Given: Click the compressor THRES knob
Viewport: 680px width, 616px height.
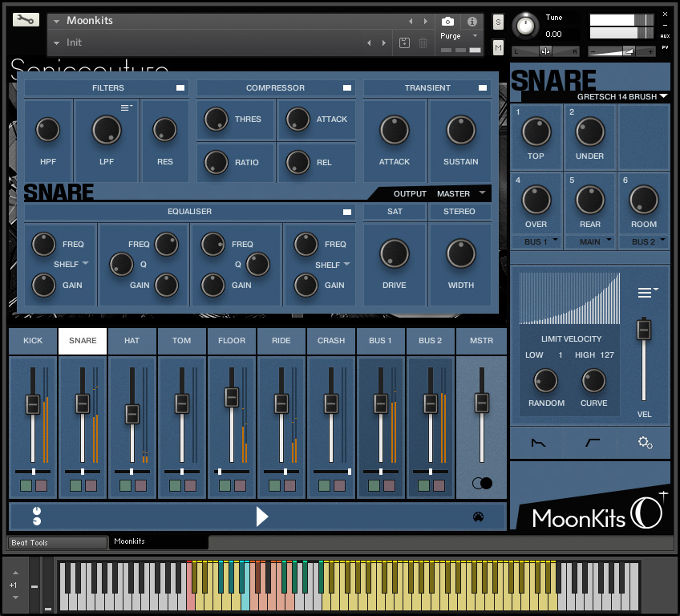Looking at the screenshot, I should (x=216, y=119).
